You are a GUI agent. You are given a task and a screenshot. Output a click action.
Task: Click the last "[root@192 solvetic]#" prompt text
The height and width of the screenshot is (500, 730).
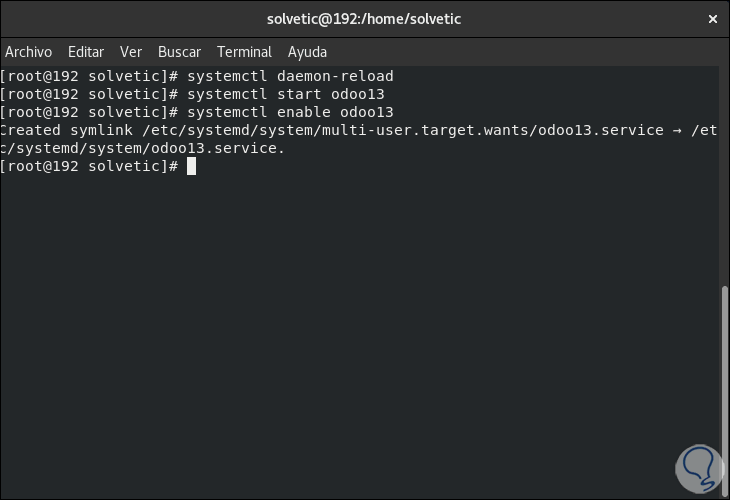click(89, 166)
